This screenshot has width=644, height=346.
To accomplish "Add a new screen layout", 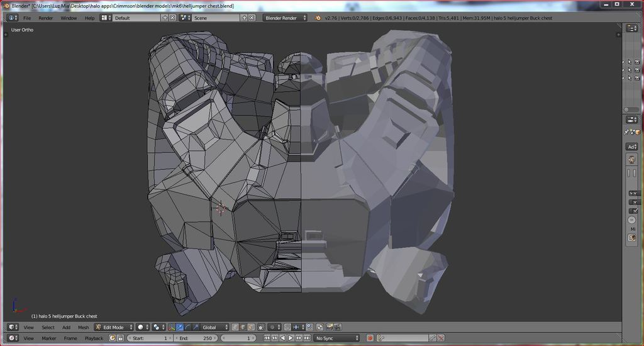I will (165, 18).
